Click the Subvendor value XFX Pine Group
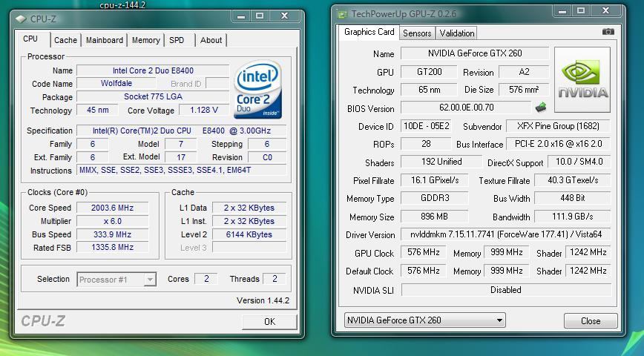The image size is (644, 356). coord(558,126)
